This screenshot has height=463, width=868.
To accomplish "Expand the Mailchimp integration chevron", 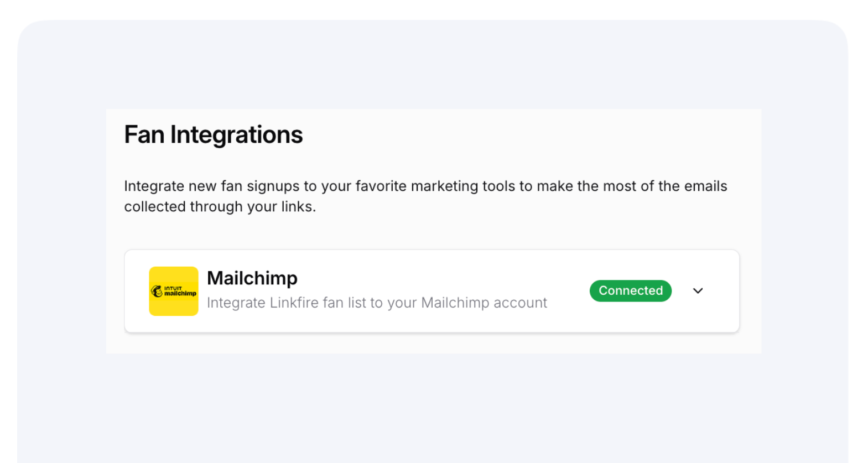I will point(698,291).
